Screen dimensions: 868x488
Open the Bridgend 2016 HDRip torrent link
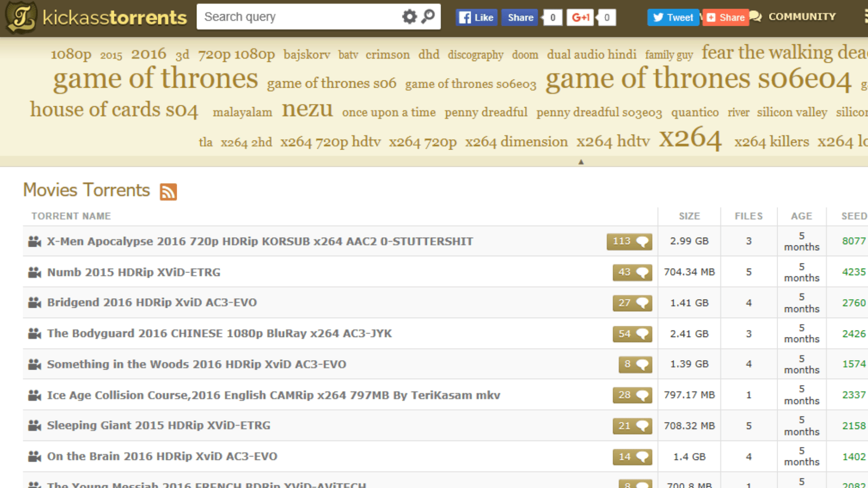click(151, 303)
